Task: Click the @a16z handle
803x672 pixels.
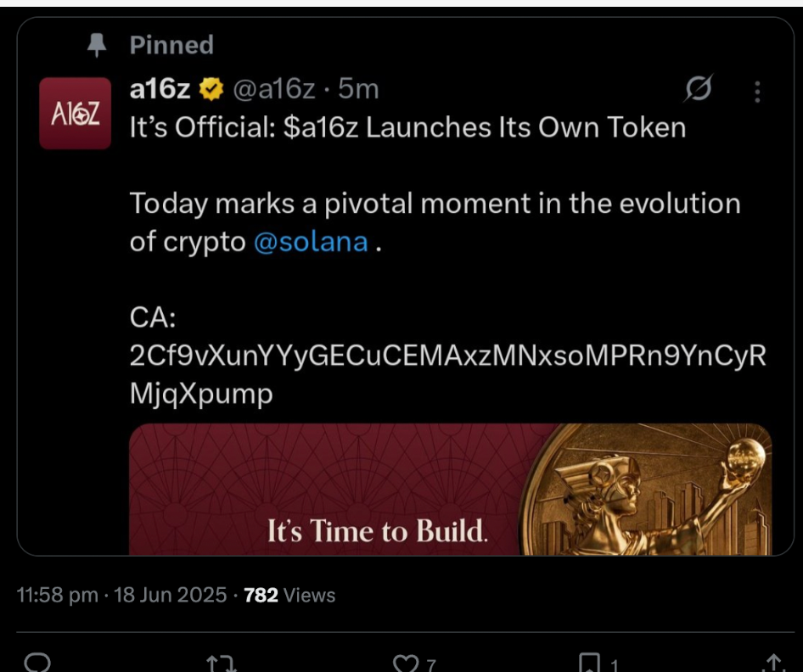Action: pyautogui.click(x=274, y=89)
